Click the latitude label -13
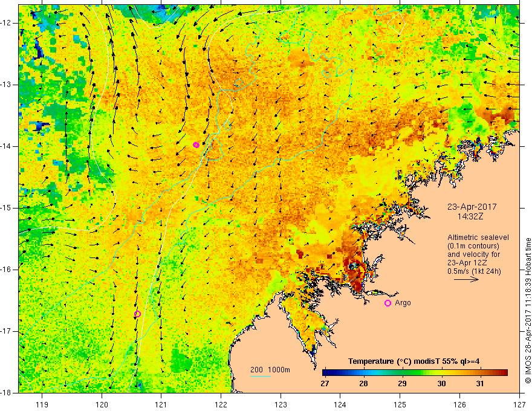Viewport: 532px width, 411px height. (6, 85)
